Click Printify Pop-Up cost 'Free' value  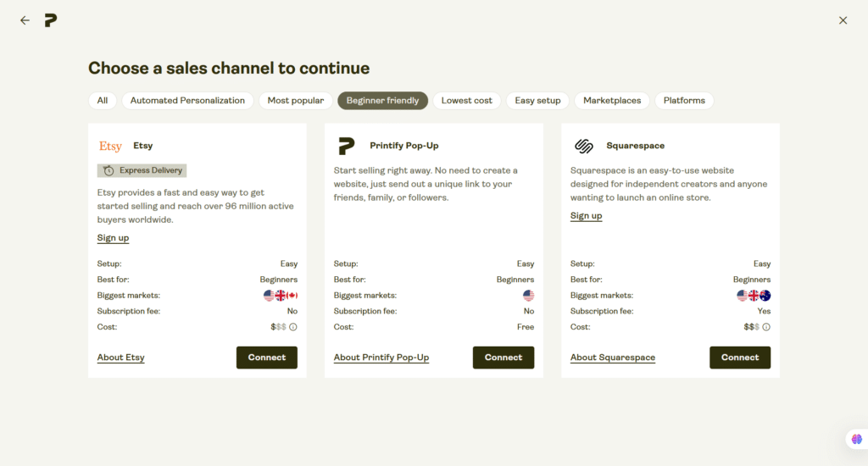pyautogui.click(x=526, y=327)
